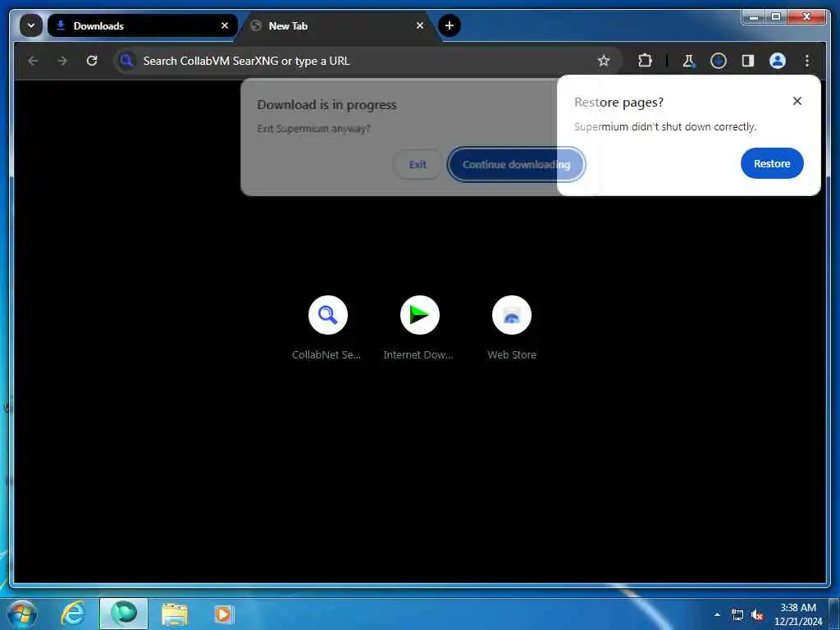Open a new tab with plus button
The image size is (840, 630).
(449, 25)
